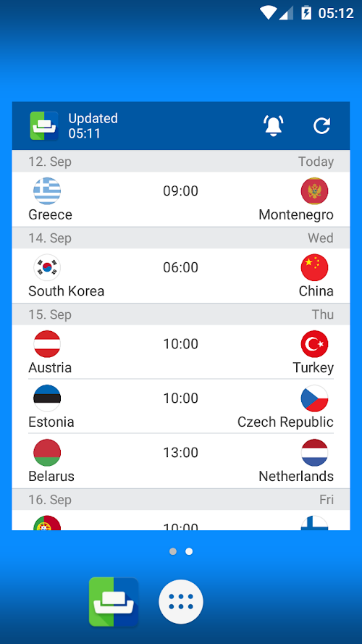Open the SofaScore logo in widget header
The height and width of the screenshot is (644, 362).
point(44,125)
